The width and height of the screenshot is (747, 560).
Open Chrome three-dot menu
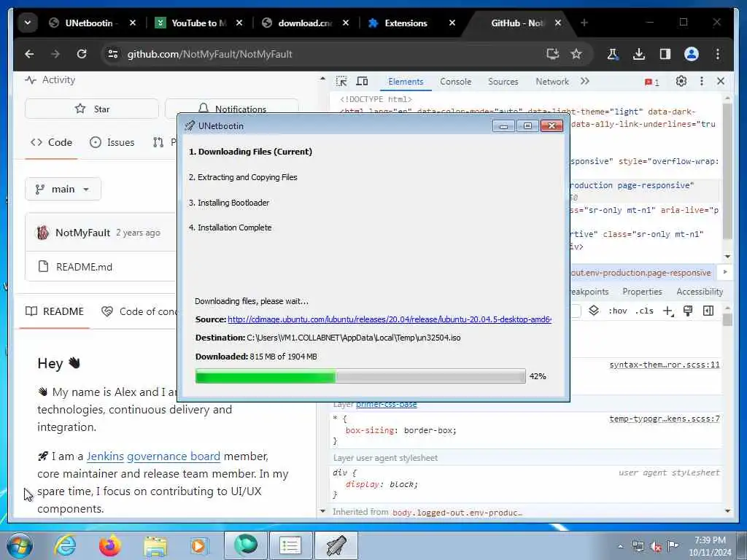click(x=718, y=54)
